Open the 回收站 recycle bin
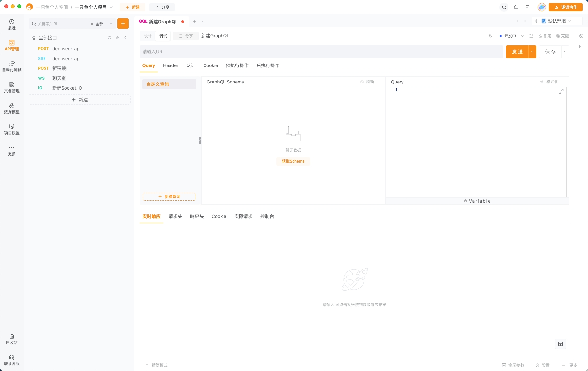This screenshot has height=371, width=588. 12,339
